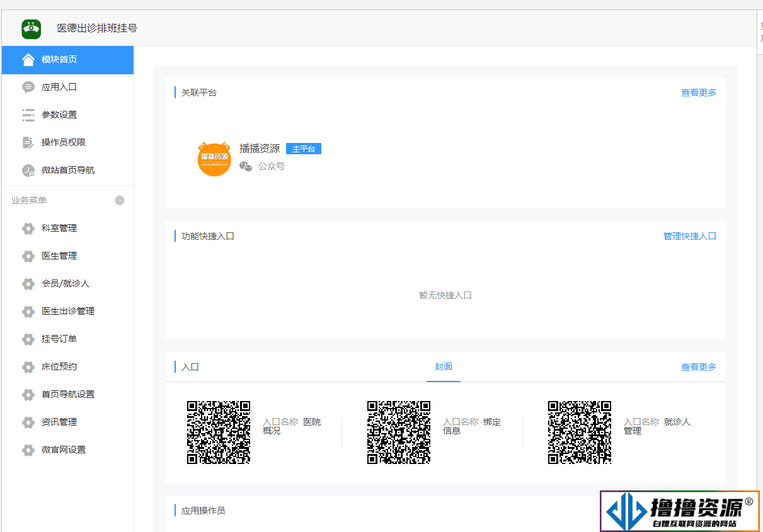Click gear icon next to 会员/就诊人
The height and width of the screenshot is (532, 763).
pyautogui.click(x=28, y=283)
